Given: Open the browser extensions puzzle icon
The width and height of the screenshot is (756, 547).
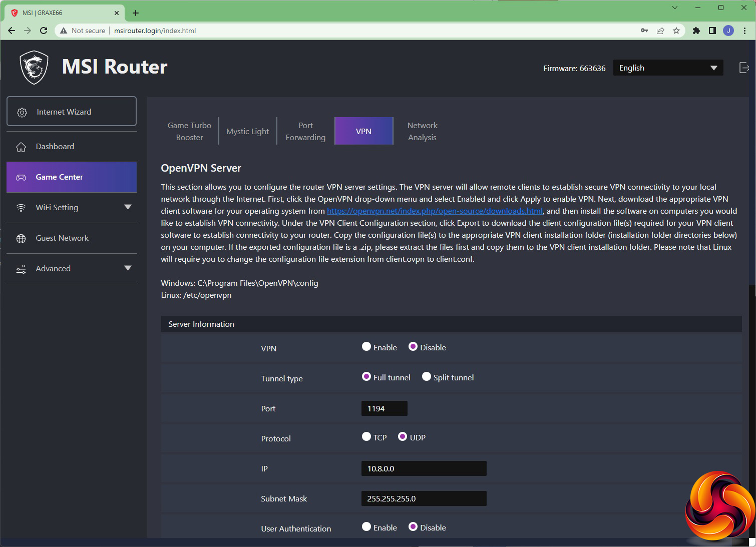Looking at the screenshot, I should (x=696, y=31).
